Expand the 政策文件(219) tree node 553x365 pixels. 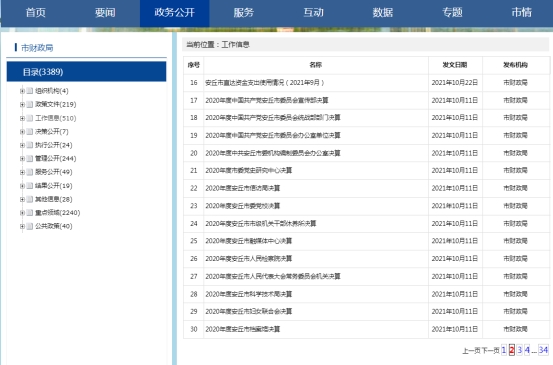[22, 104]
